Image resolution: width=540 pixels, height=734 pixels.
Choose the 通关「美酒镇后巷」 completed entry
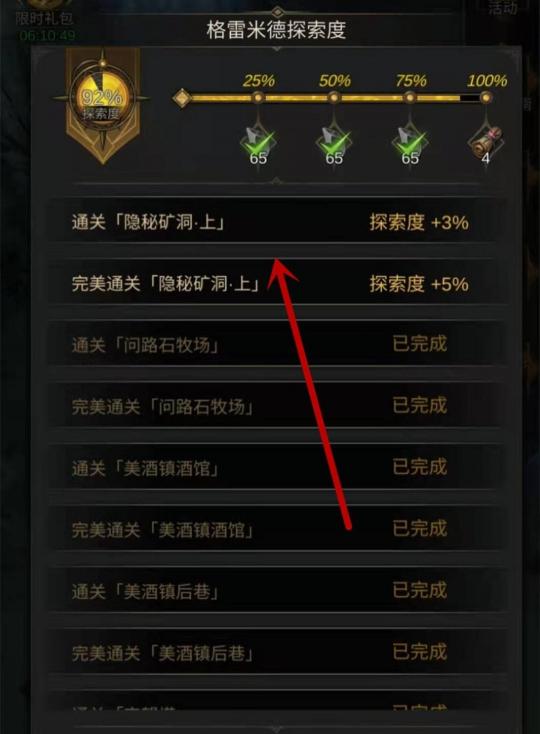coord(277,591)
